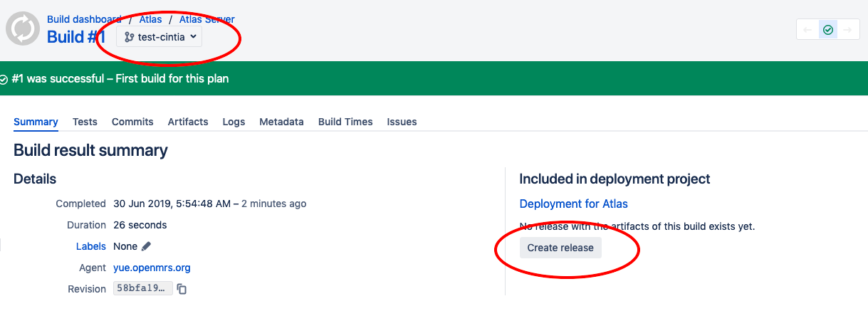The image size is (868, 311).
Task: Go to previous build with left arrow
Action: point(807,30)
